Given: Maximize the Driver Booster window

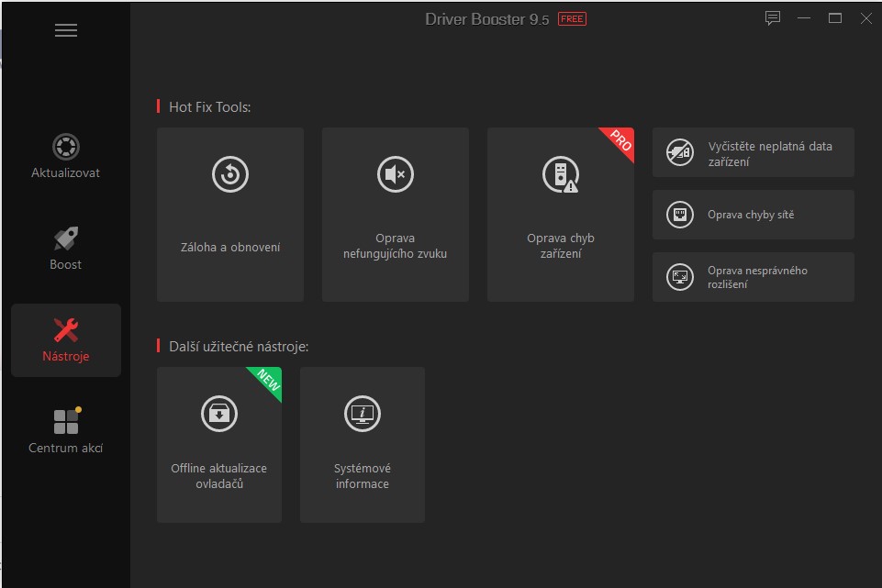Looking at the screenshot, I should (835, 18).
